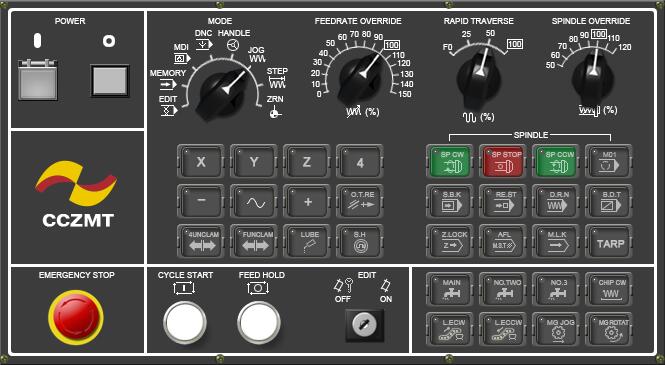Activate the LUBE button
665x365 pixels.
[x=307, y=241]
